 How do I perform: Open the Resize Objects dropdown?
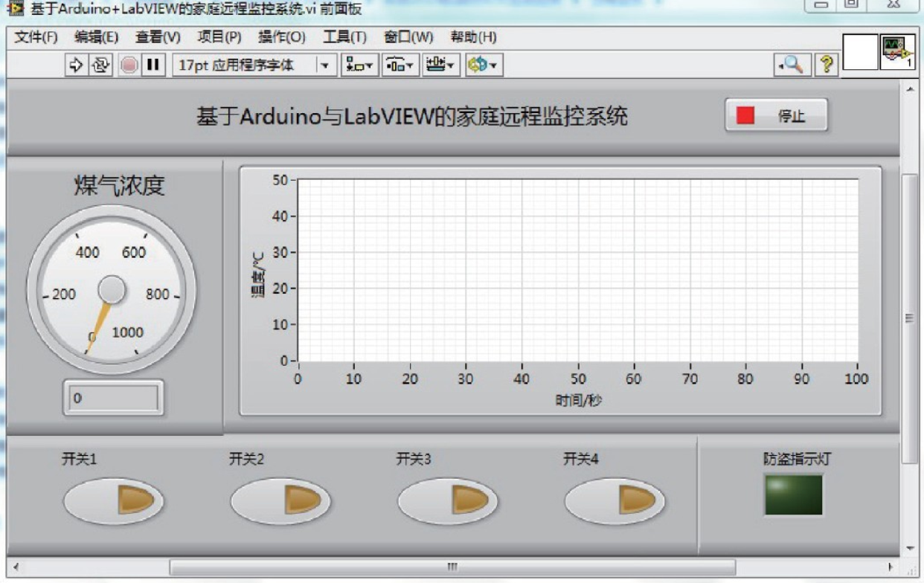(x=442, y=65)
